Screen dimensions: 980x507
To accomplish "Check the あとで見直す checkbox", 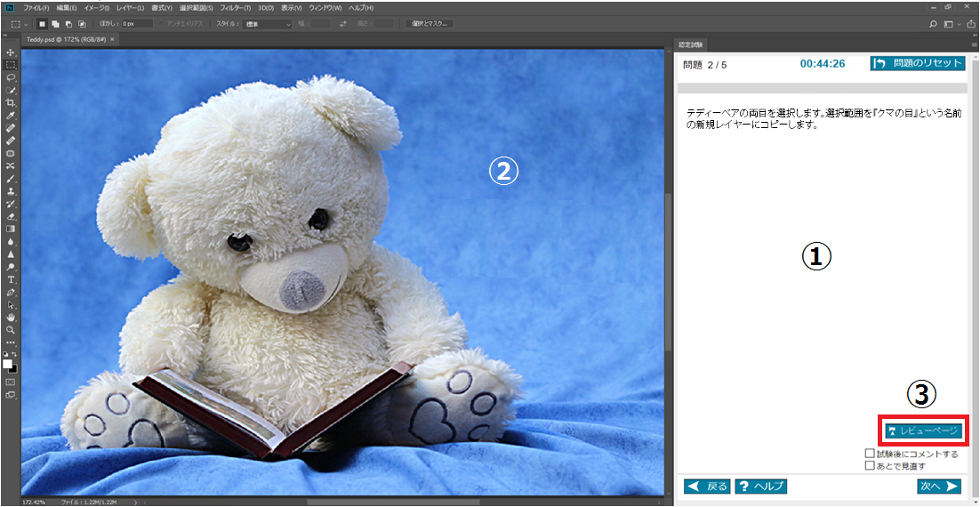I will coord(870,465).
